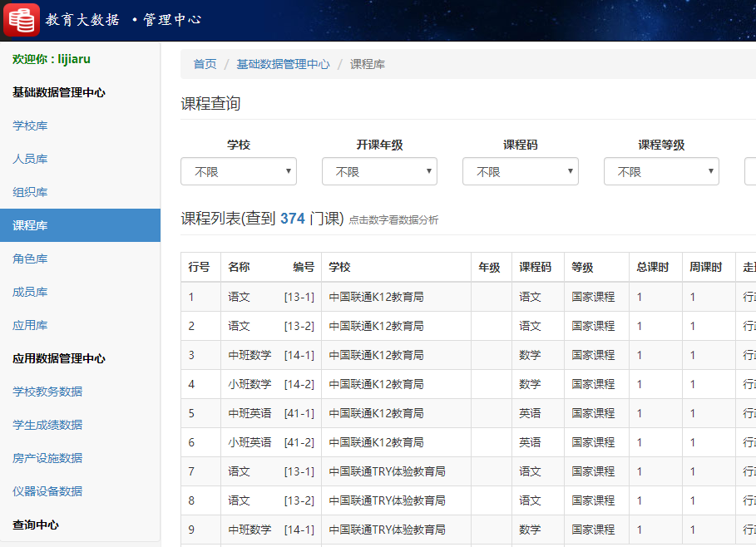Click the 基础数据管理中心 breadcrumb link
Viewport: 756px width, 547px height.
click(x=281, y=63)
